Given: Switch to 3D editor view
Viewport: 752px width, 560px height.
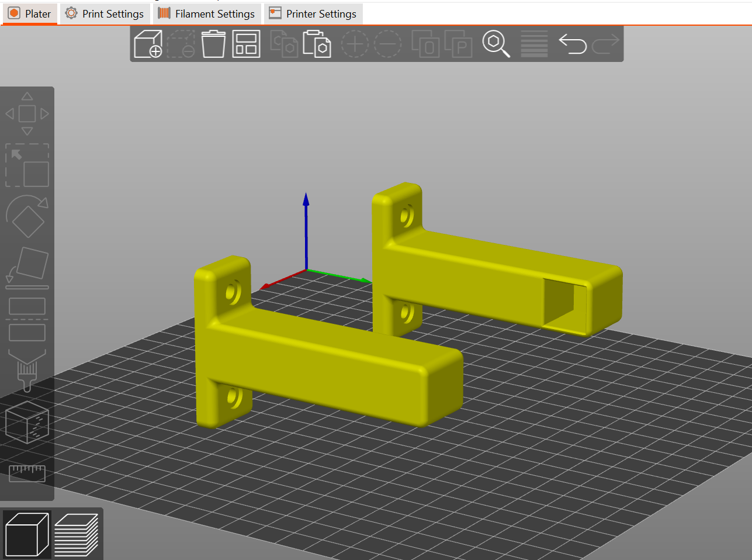Looking at the screenshot, I should [x=27, y=534].
